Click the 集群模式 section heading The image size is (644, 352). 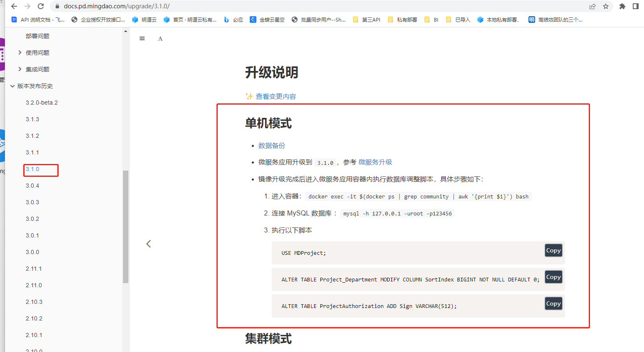(268, 339)
